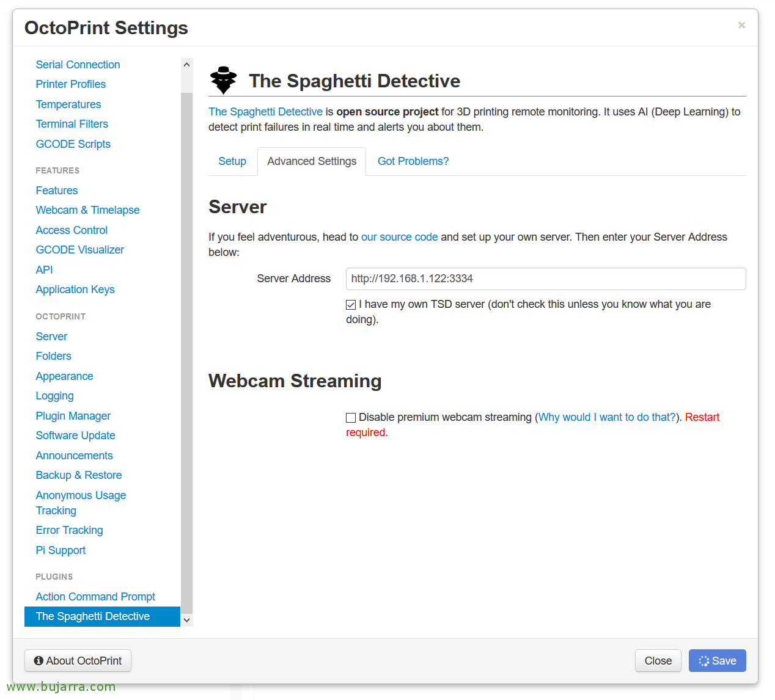The width and height of the screenshot is (775, 700).
Task: Close the settings dialog with the X
Action: click(741, 25)
